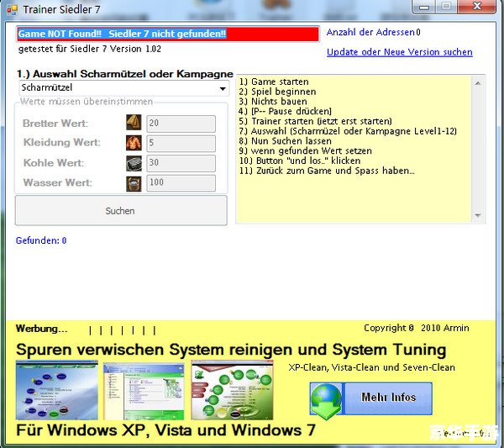Click the 'Bretter Wert:' label
504x448 pixels.
[55, 124]
